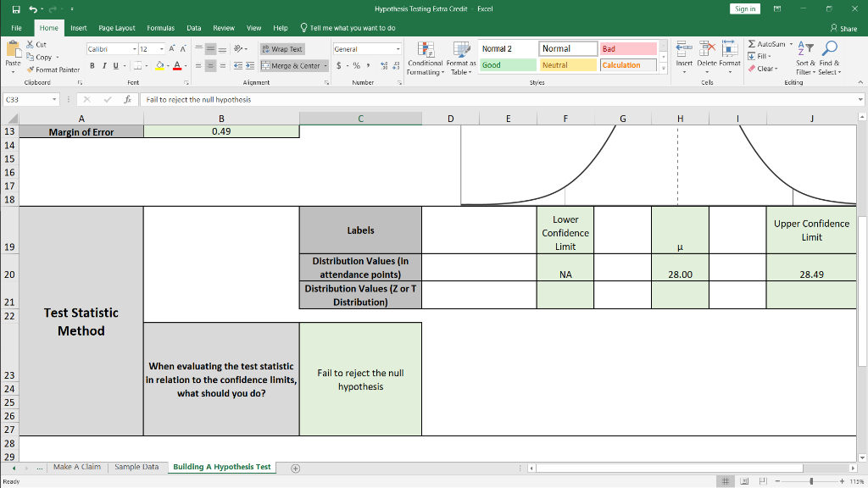
Task: Increase the indent
Action: [x=250, y=66]
